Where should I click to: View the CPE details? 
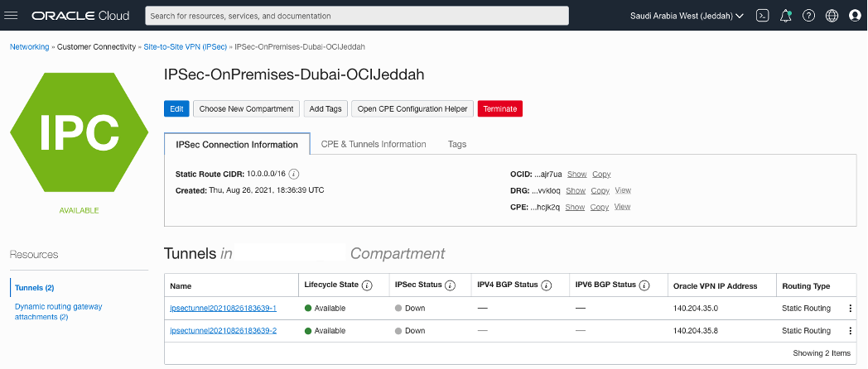622,207
